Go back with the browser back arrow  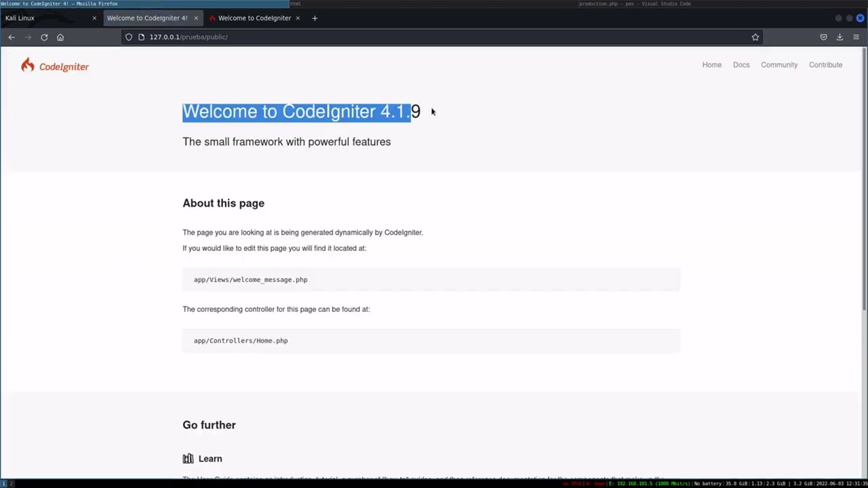tap(12, 37)
